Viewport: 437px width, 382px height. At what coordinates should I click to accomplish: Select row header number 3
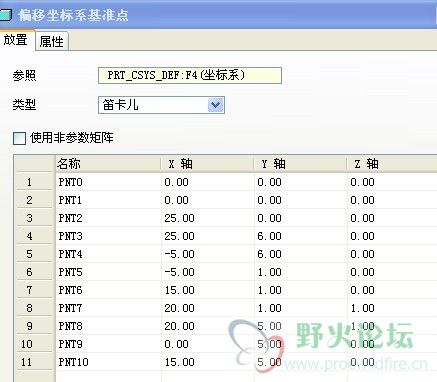tap(34, 218)
